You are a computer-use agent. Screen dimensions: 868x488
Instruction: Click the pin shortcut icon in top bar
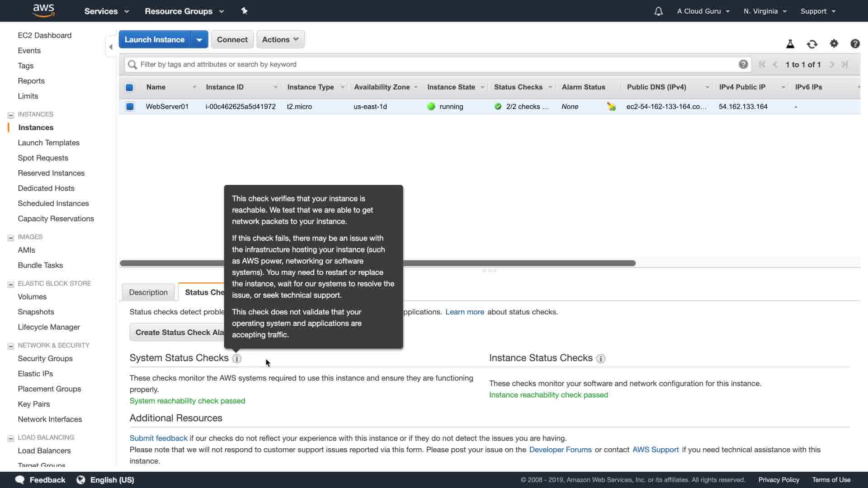pos(244,11)
